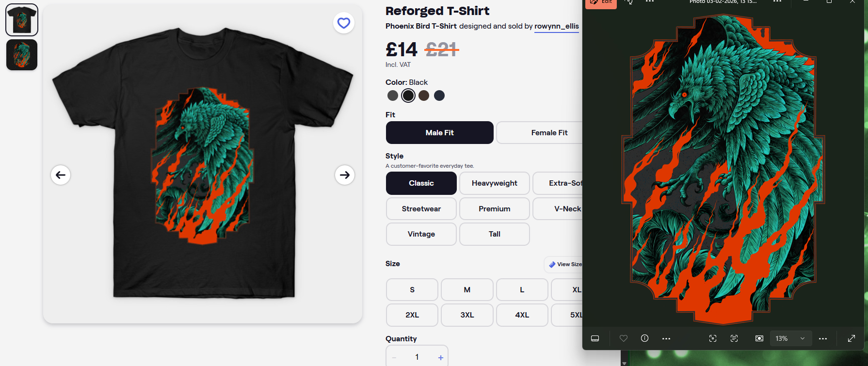
Task: Choose the Heavyweight style
Action: (494, 183)
